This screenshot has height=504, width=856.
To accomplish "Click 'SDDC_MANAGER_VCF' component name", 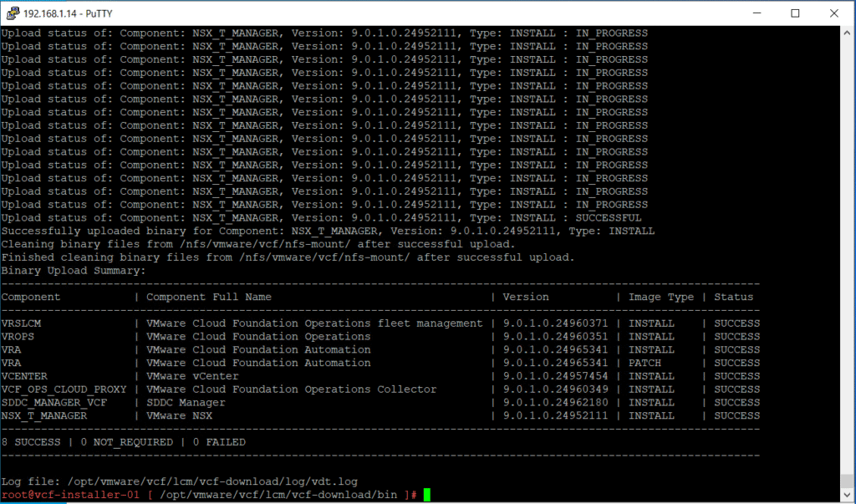I will 54,402.
